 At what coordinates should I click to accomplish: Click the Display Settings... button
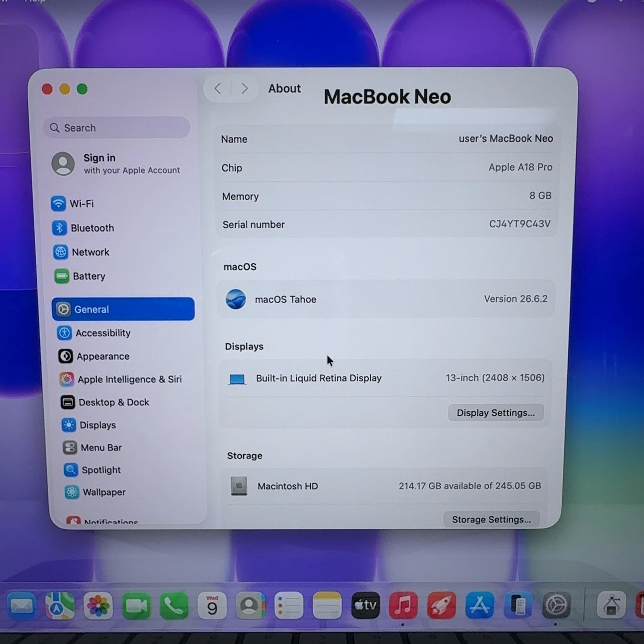coord(496,413)
